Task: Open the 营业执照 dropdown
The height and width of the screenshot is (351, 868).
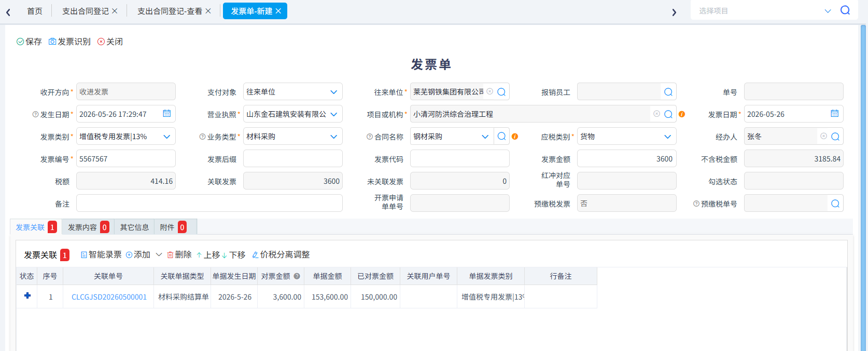Action: pos(334,114)
